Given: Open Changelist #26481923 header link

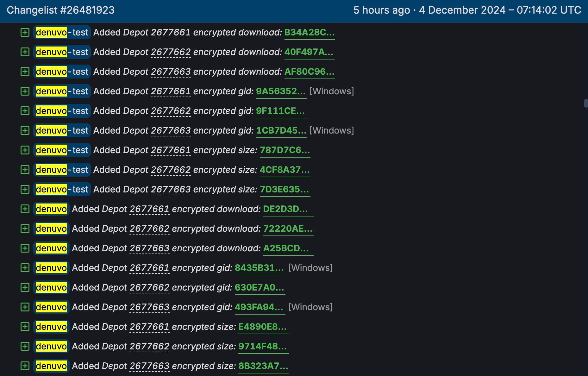Looking at the screenshot, I should click(60, 10).
